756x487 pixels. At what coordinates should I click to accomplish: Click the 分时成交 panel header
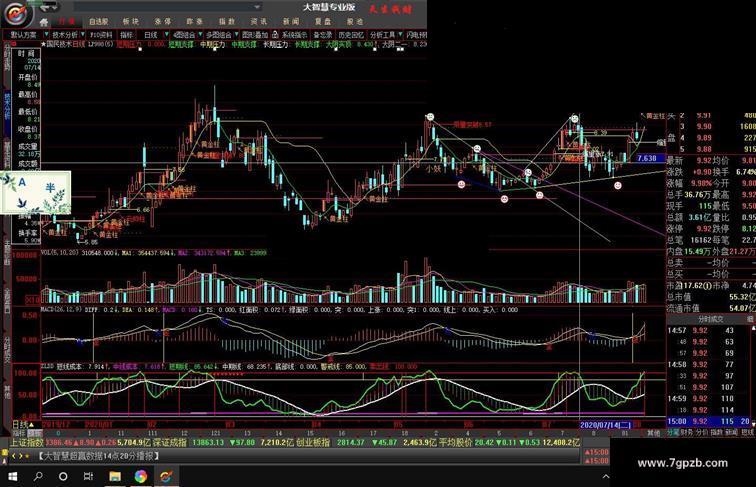[711, 319]
